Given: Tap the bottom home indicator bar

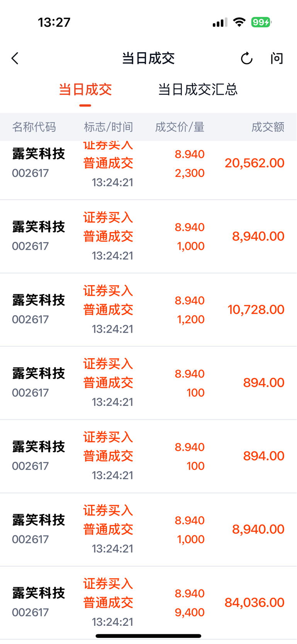Looking at the screenshot, I should [x=148, y=636].
